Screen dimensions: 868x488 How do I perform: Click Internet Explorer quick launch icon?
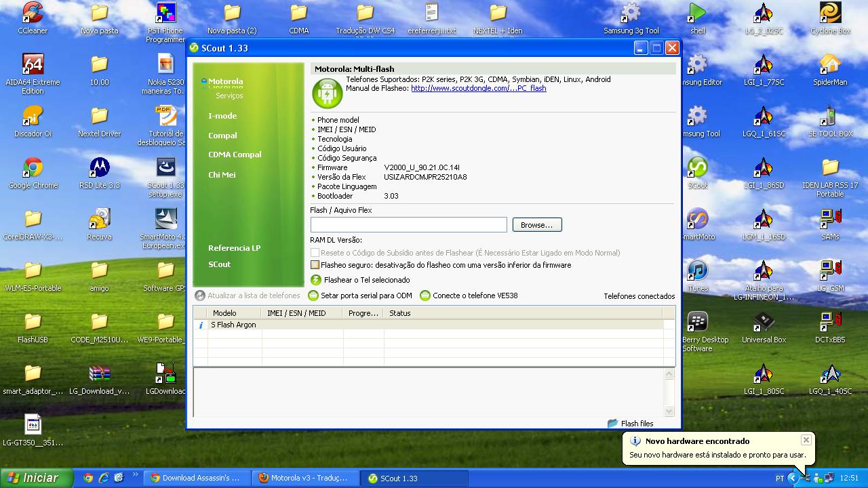coord(104,478)
